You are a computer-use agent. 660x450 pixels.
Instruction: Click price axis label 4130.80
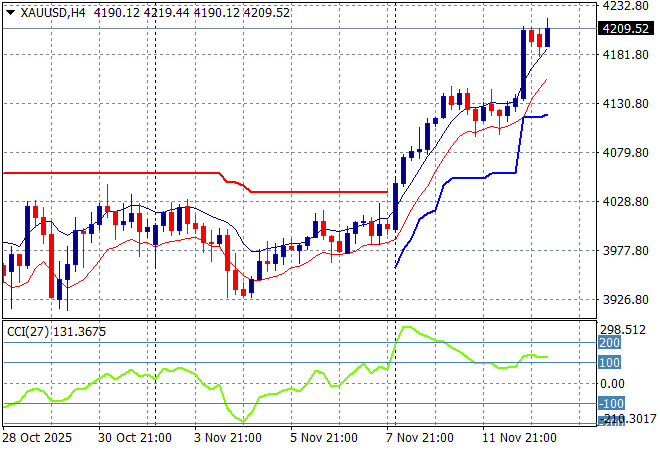tap(625, 104)
